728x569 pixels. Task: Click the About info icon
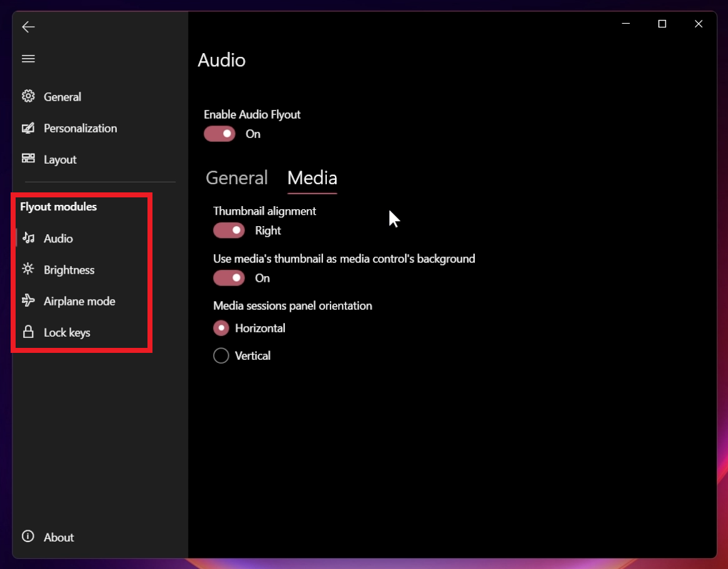pos(28,537)
